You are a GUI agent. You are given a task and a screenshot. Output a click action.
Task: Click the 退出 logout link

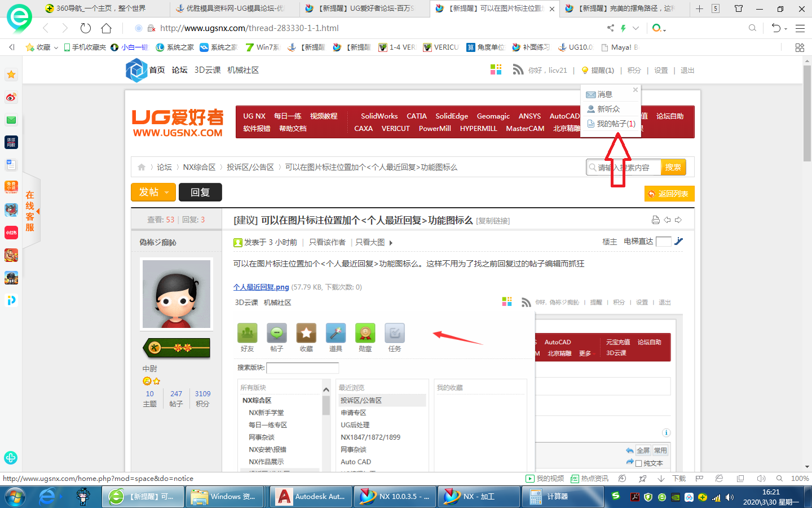click(687, 70)
